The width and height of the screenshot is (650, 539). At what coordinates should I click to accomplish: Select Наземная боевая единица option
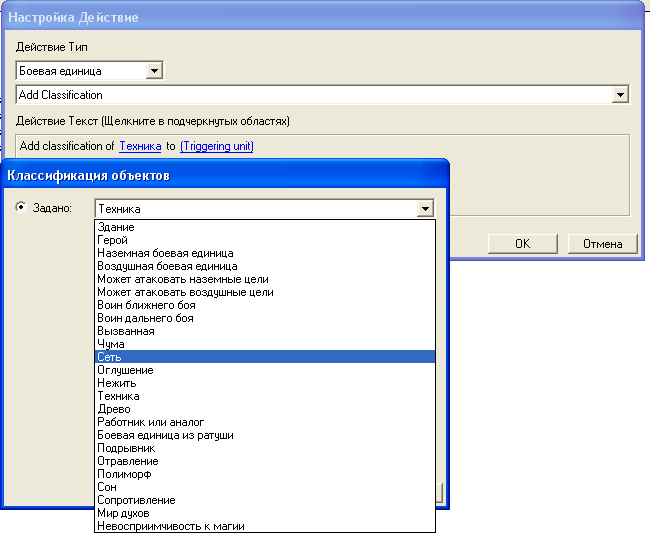pos(265,253)
